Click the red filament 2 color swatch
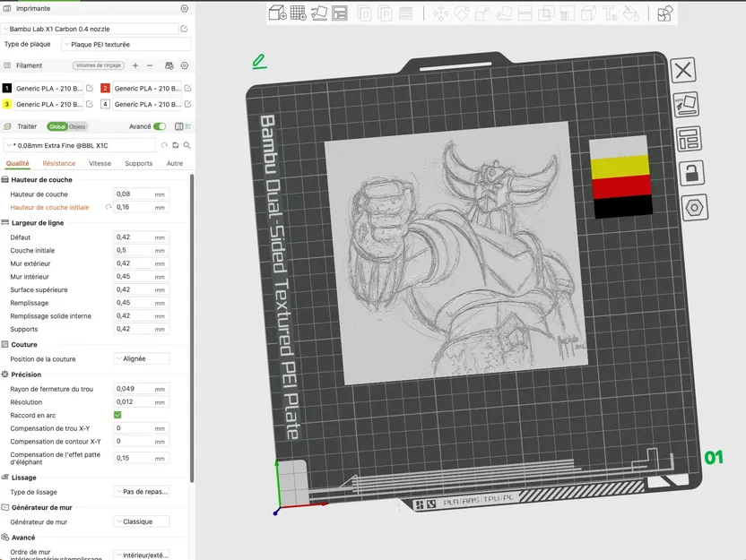Viewport: 746px width, 560px height. tap(105, 88)
